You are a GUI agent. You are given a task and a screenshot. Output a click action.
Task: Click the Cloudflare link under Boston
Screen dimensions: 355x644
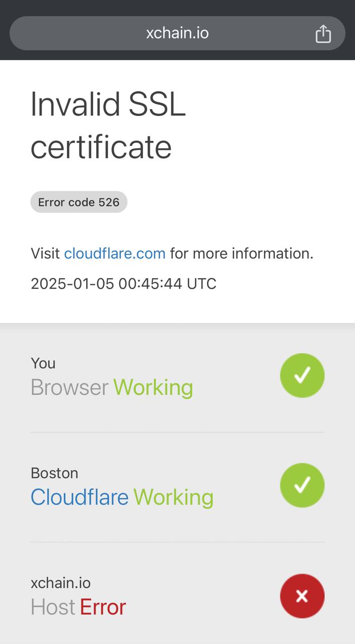[x=80, y=497]
